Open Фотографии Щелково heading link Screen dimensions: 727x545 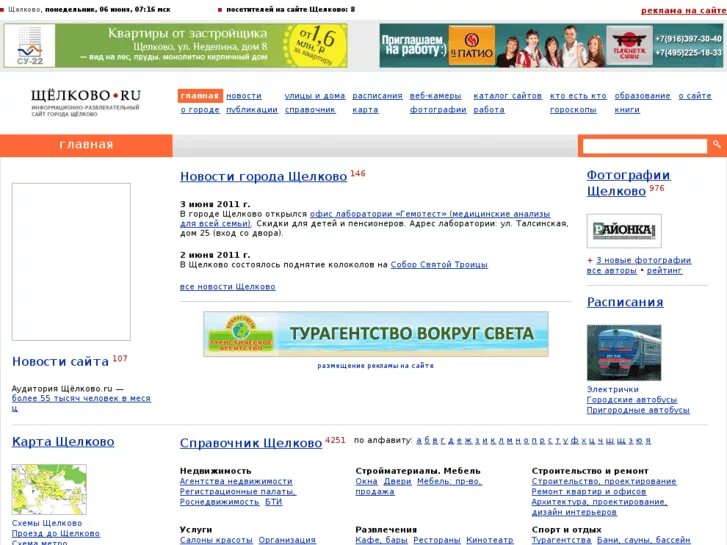(628, 183)
